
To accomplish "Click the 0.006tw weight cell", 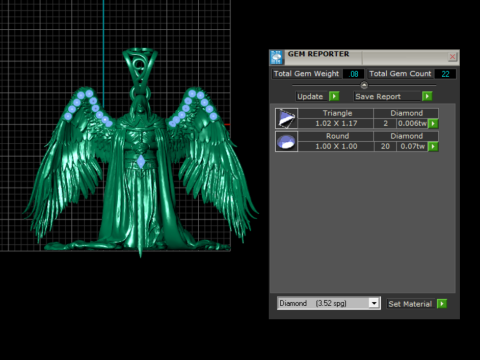I will (412, 123).
